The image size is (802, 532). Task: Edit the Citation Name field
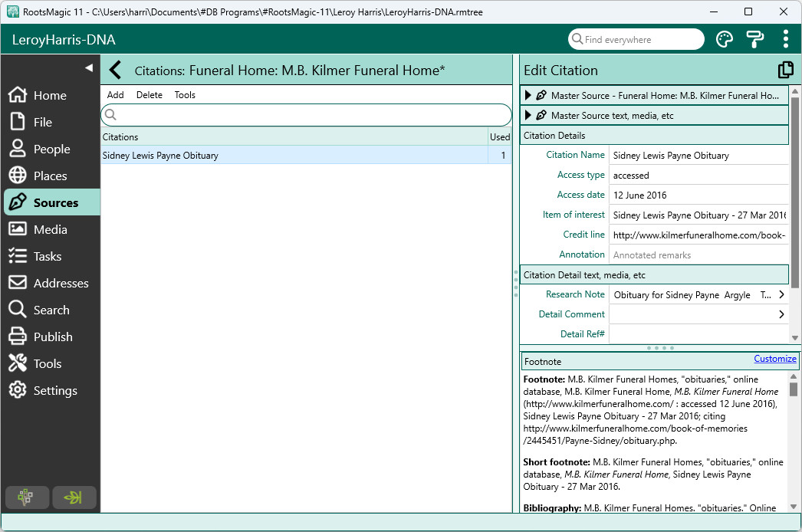[698, 155]
